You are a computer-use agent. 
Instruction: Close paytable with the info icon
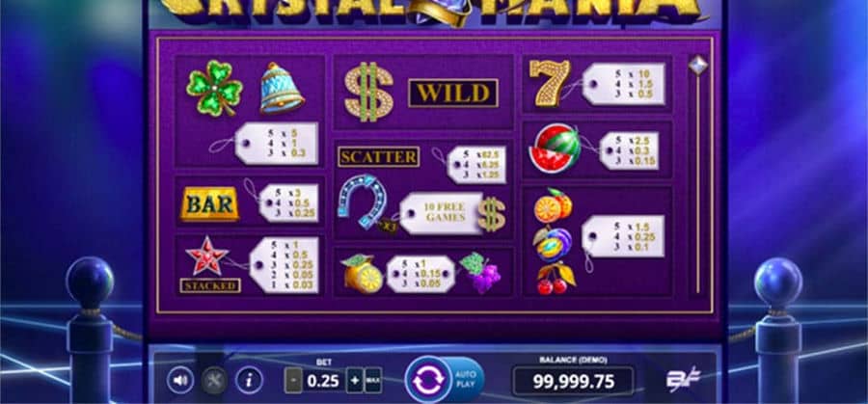249,380
